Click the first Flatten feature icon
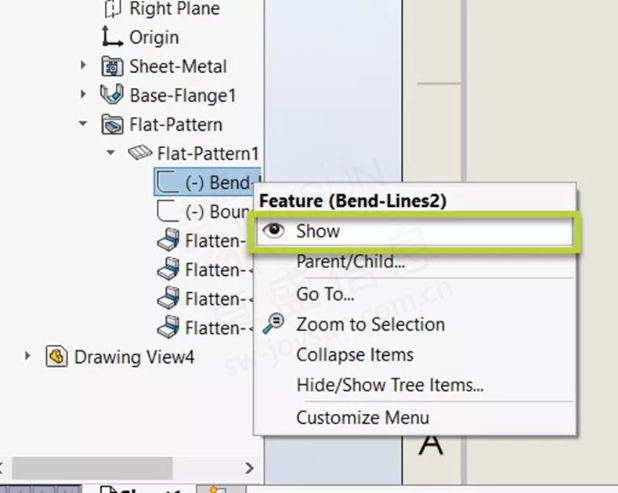The width and height of the screenshot is (618, 493). 169,241
